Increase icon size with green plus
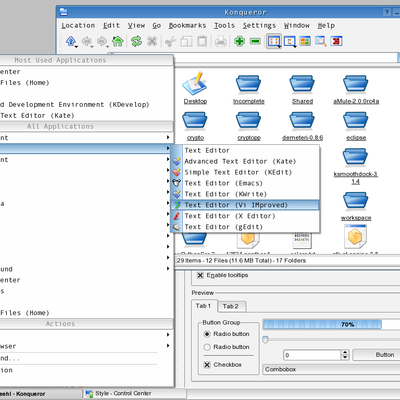 239,41
